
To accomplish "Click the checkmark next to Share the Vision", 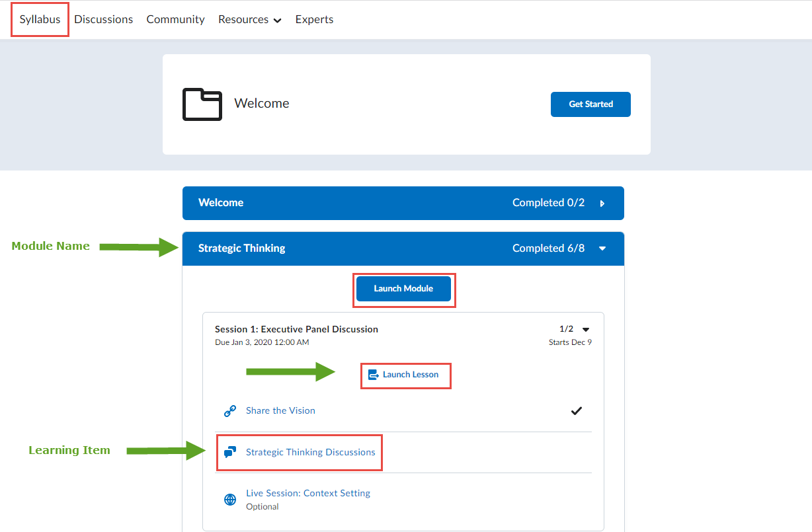I will [x=577, y=411].
